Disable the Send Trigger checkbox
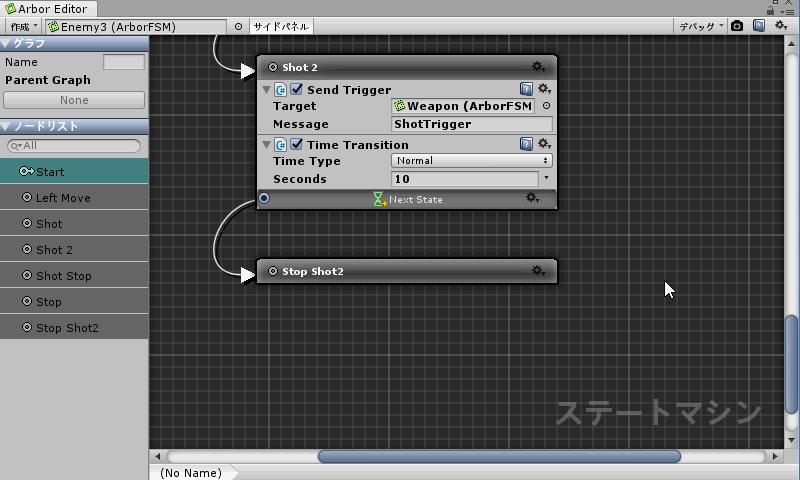 [x=296, y=89]
